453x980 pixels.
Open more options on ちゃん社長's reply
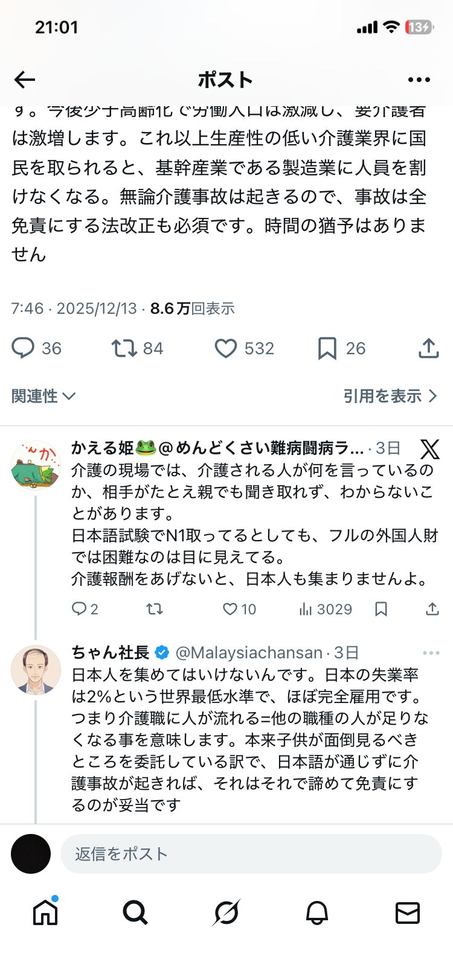(431, 652)
